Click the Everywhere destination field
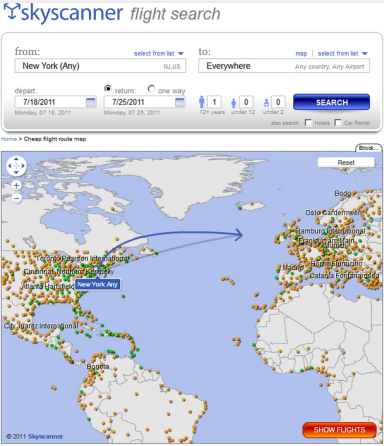The image size is (384, 446). click(x=284, y=66)
